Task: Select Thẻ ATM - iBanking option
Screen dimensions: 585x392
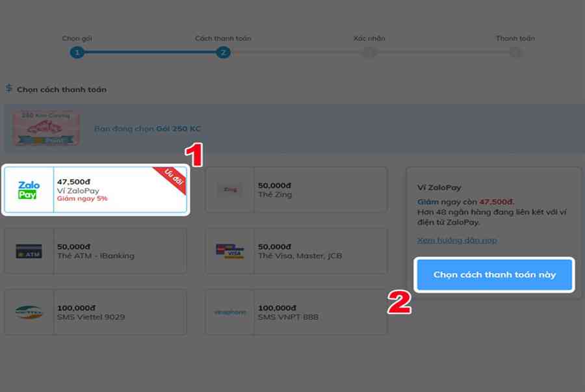Action: [x=96, y=251]
